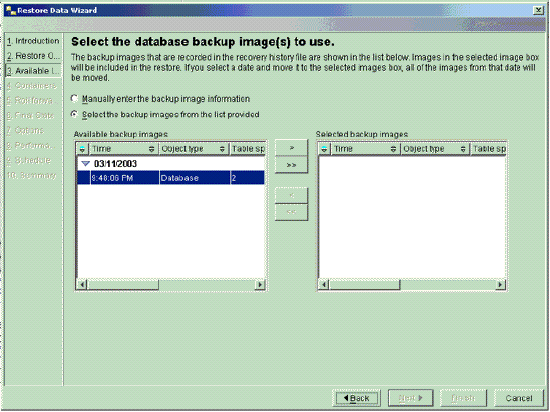Click the Available list horizontal scrollbar thumb
550x412 pixels.
click(123, 284)
